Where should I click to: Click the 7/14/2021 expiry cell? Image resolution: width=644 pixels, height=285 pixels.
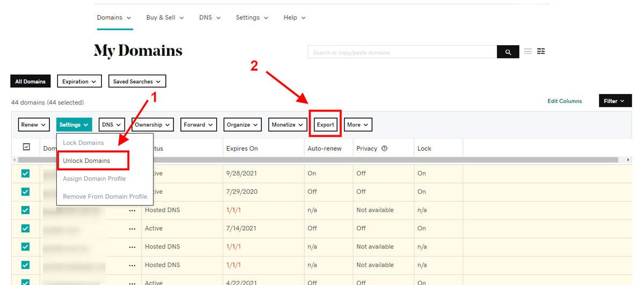(x=241, y=228)
